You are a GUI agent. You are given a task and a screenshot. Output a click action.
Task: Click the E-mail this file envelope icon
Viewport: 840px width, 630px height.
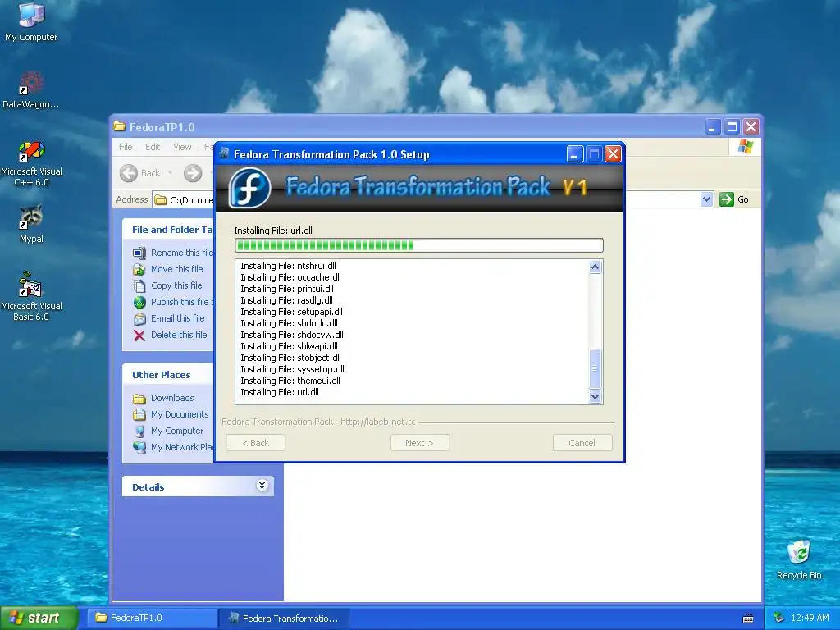pyautogui.click(x=139, y=319)
